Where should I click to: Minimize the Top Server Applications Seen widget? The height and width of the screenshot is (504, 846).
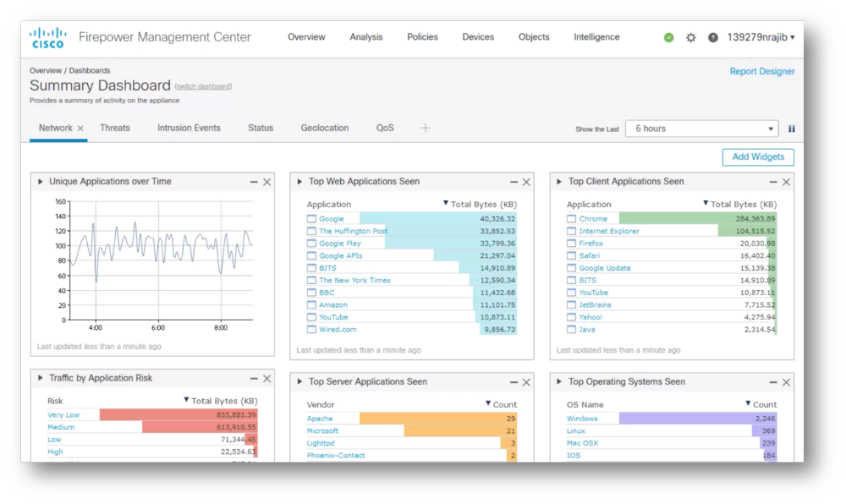[514, 382]
